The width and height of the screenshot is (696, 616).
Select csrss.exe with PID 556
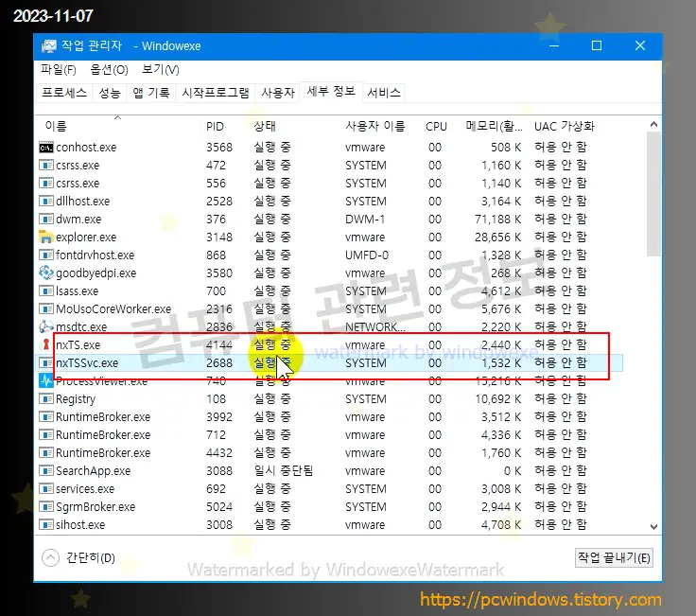click(78, 183)
